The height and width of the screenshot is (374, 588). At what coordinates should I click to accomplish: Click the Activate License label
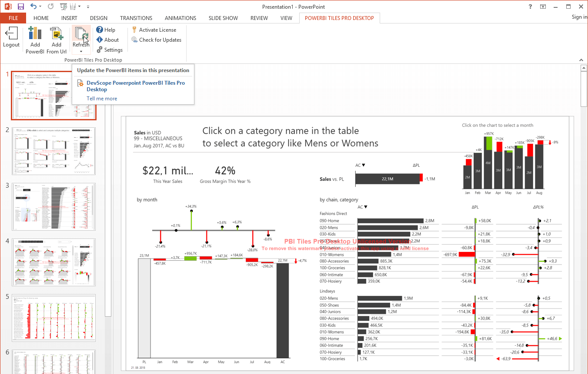tap(157, 30)
